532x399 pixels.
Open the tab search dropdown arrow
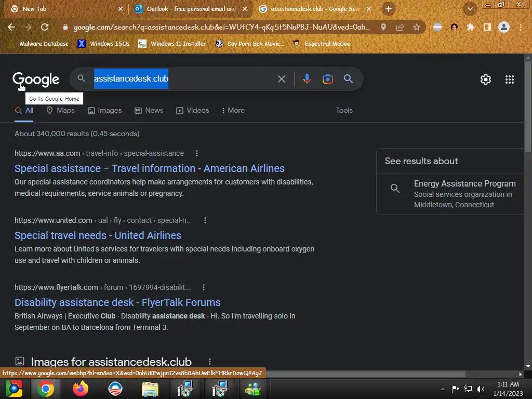[x=470, y=9]
